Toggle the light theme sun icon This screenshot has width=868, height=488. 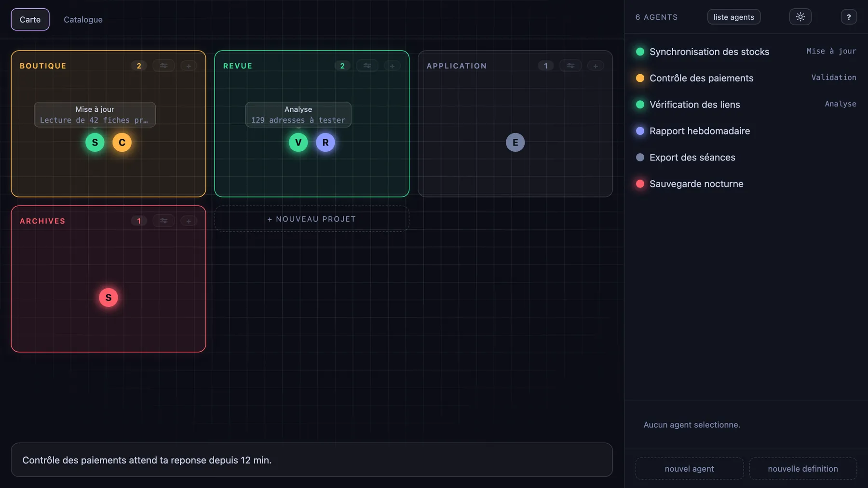click(800, 17)
